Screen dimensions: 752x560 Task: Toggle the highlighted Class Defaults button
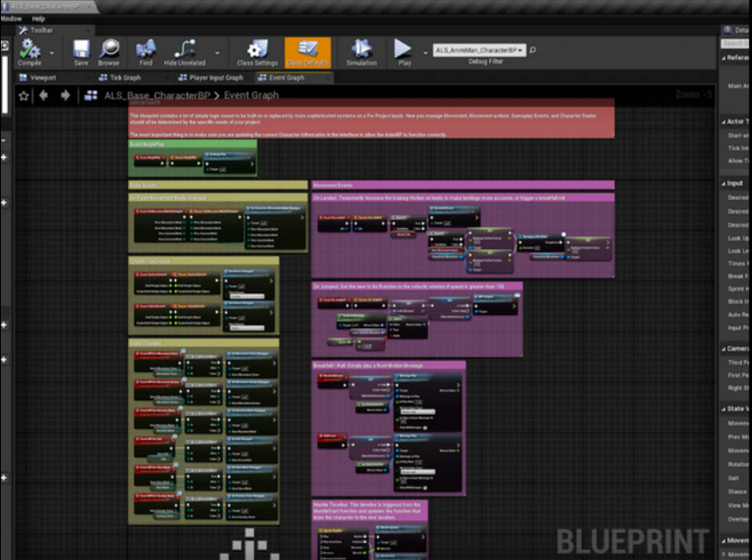307,52
